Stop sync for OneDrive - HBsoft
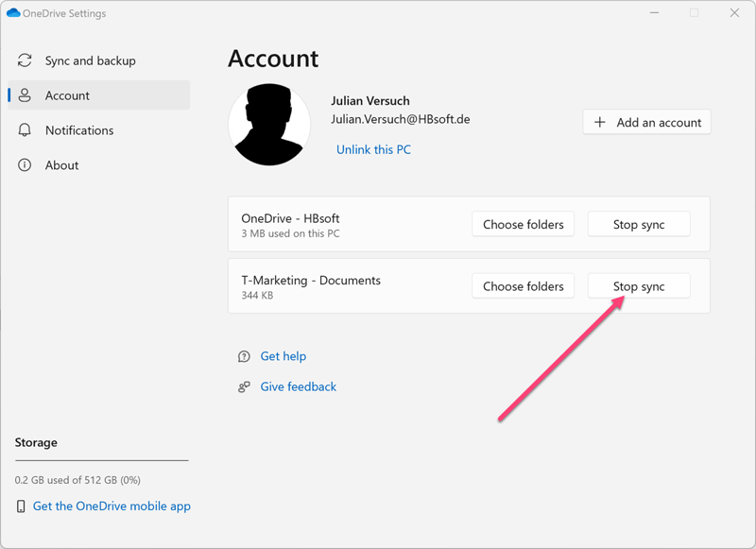Image resolution: width=756 pixels, height=549 pixels. coord(639,224)
